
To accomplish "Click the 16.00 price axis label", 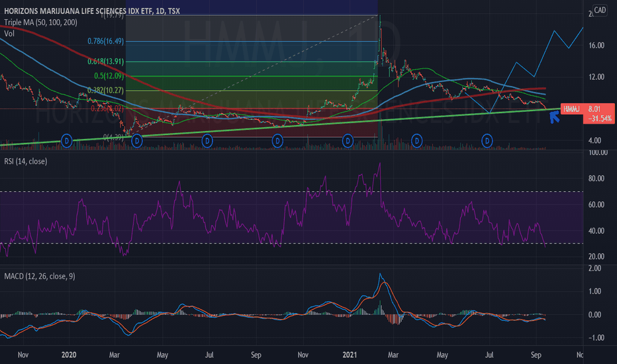I will (x=596, y=46).
